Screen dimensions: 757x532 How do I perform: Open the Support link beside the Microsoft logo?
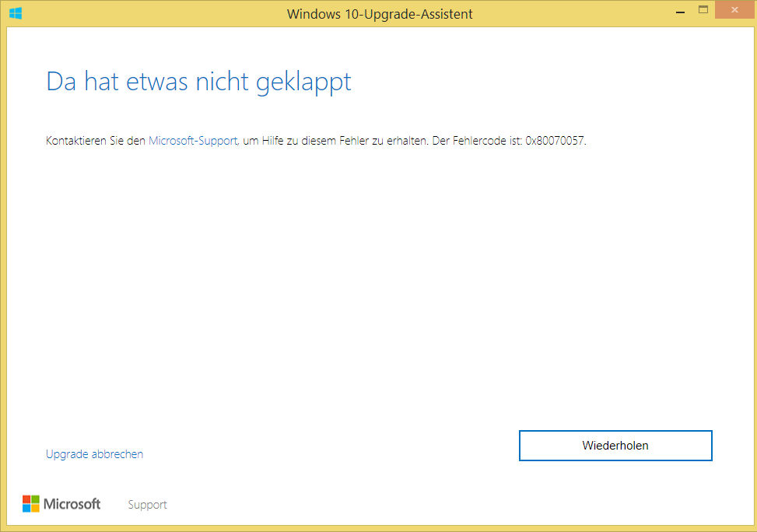tap(147, 505)
